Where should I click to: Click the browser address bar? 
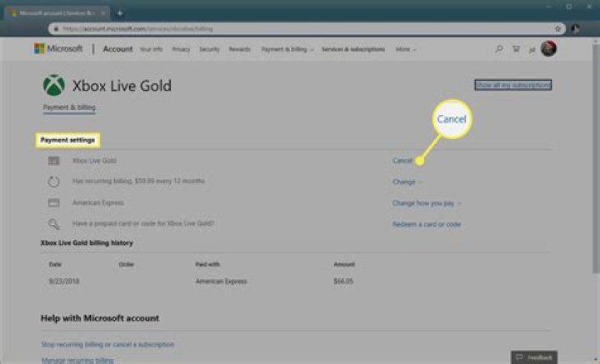(292, 28)
